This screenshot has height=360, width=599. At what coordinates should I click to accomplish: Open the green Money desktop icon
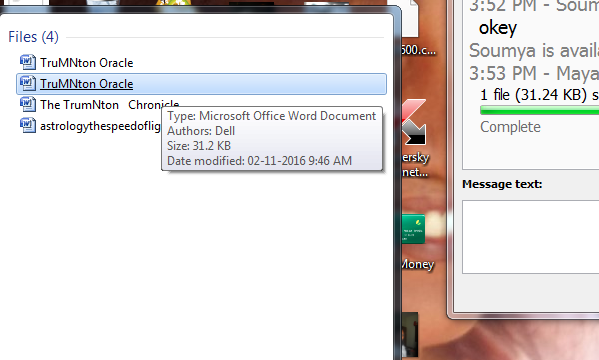pos(413,229)
